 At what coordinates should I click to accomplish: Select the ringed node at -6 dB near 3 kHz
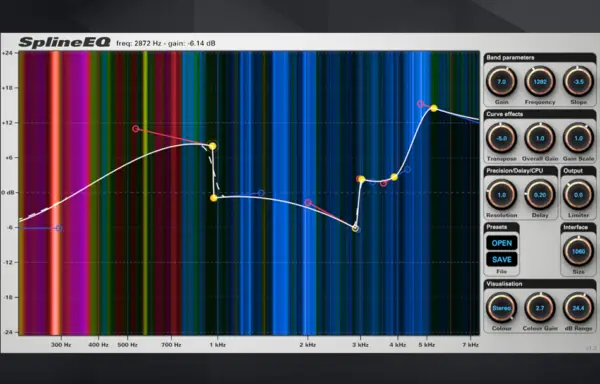point(355,228)
